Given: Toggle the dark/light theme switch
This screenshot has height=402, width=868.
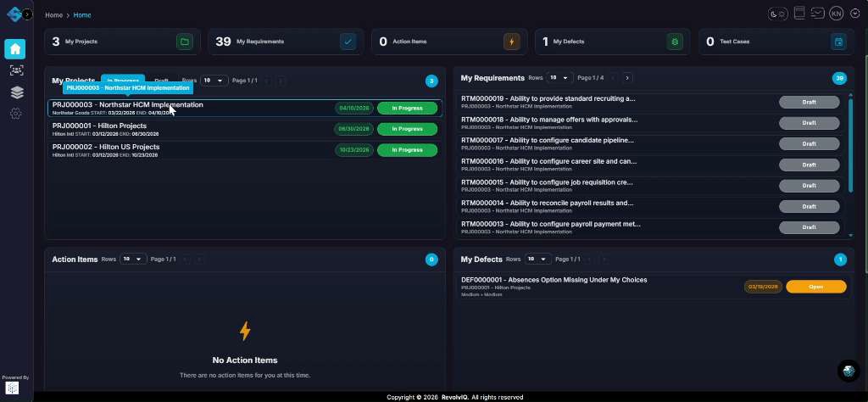Looking at the screenshot, I should tap(778, 14).
